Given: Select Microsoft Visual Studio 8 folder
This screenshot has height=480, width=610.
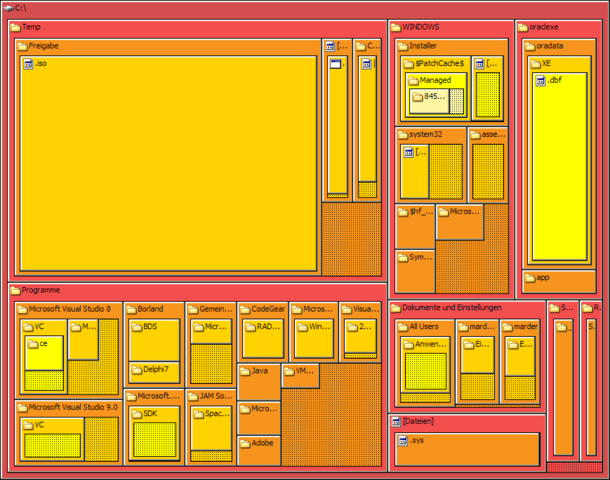Looking at the screenshot, I should pyautogui.click(x=68, y=350).
